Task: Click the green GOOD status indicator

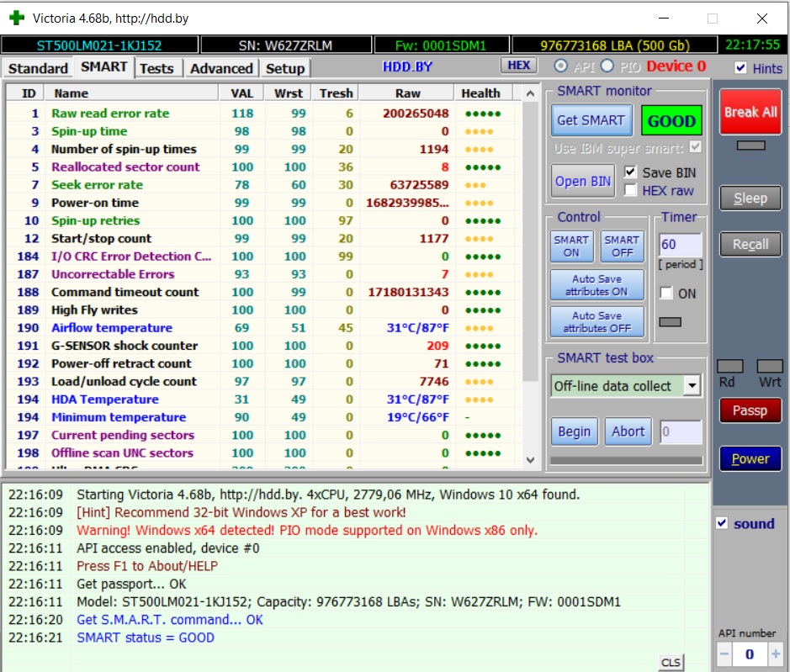Action: point(671,121)
